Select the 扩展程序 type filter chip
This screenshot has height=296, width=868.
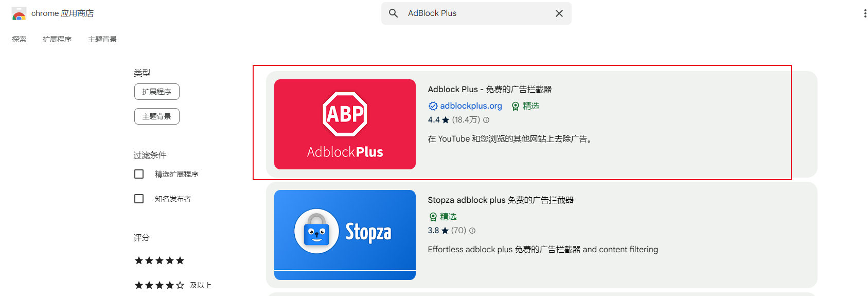pos(157,92)
